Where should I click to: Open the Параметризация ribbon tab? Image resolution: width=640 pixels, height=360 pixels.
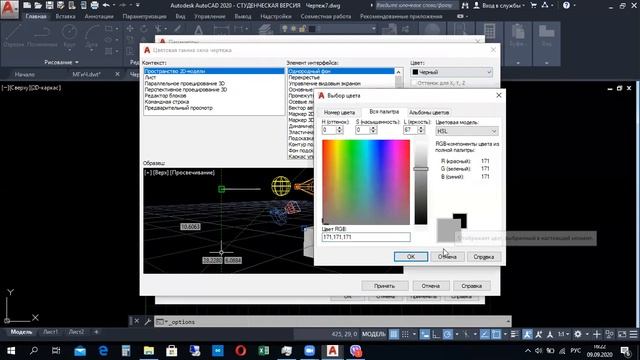(144, 16)
